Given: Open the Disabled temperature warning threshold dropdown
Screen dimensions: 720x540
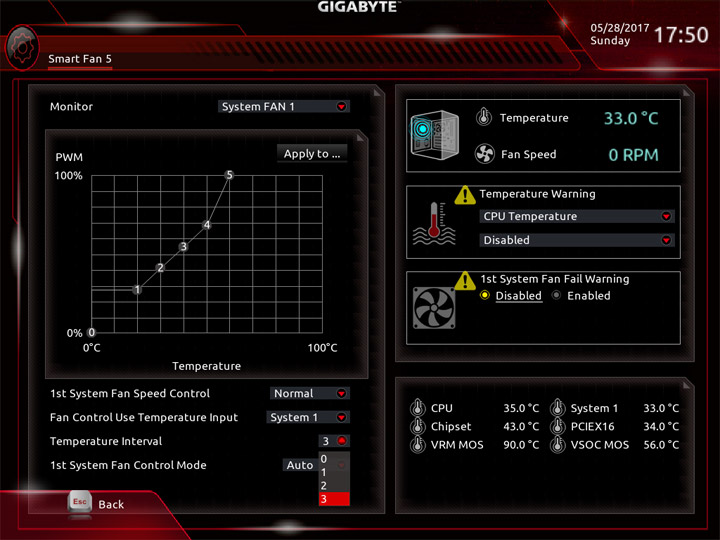Looking at the screenshot, I should 577,240.
